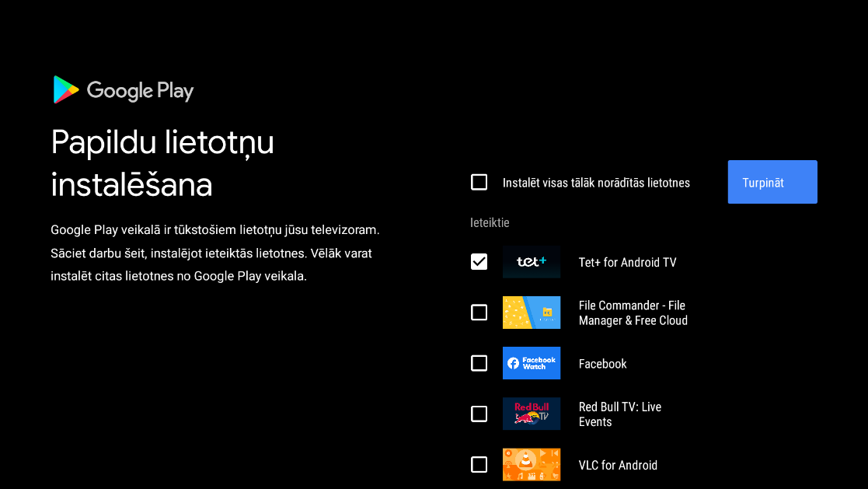868x489 pixels.
Task: Continue with the Turpināt button
Action: click(x=772, y=182)
